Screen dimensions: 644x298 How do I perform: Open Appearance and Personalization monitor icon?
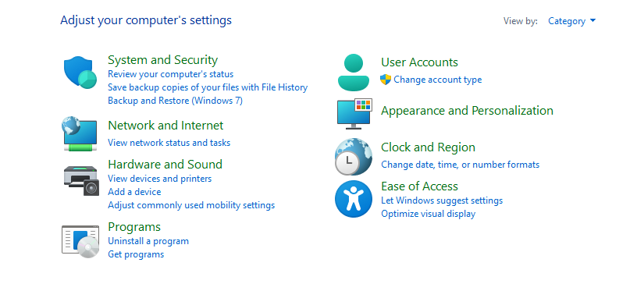[354, 114]
